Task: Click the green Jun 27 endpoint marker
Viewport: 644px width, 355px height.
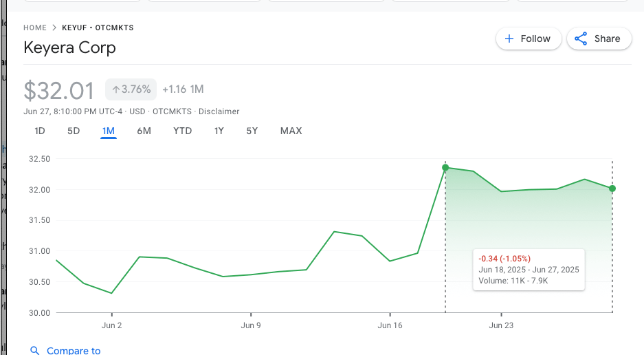Action: point(612,189)
